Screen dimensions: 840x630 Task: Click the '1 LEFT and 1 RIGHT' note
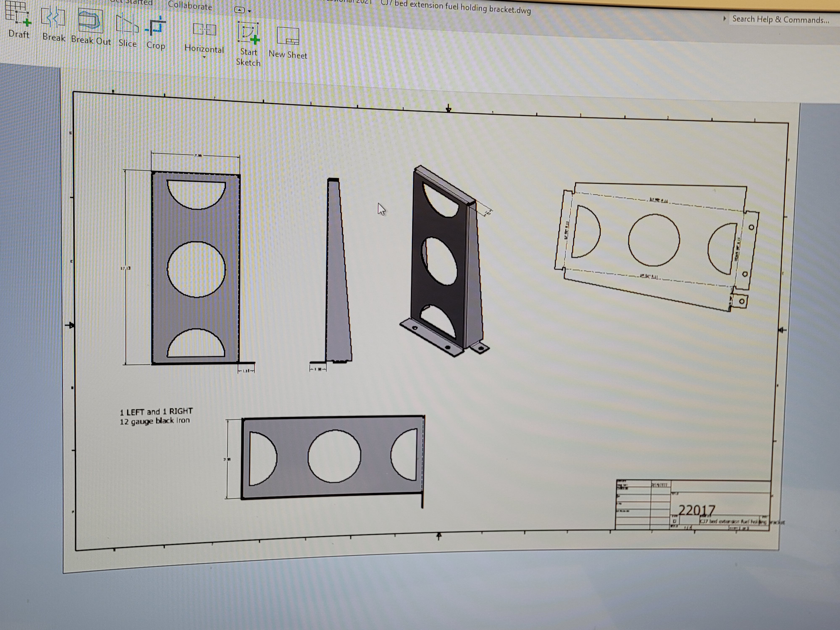156,412
